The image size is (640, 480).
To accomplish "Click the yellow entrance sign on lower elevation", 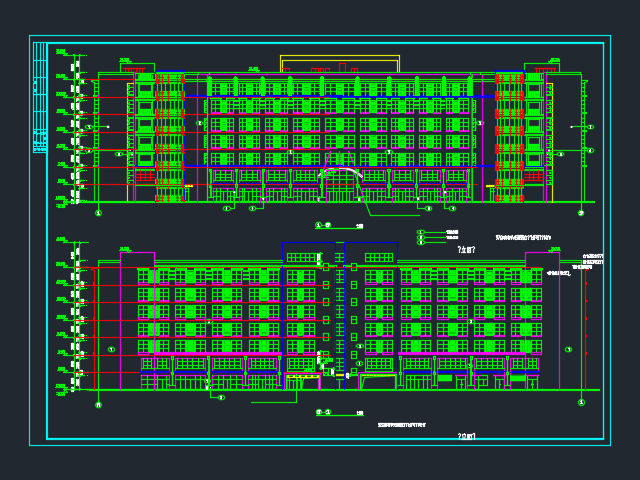I will 301,375.
